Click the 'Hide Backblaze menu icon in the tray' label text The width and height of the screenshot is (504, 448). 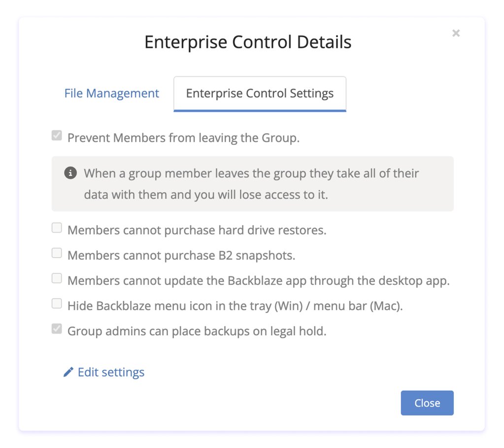235,306
